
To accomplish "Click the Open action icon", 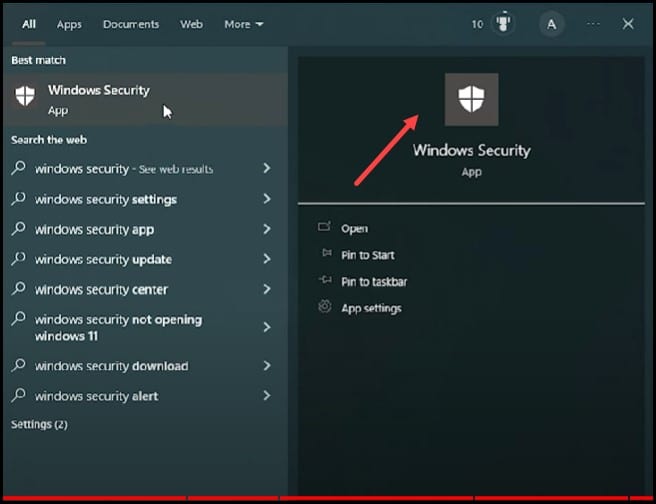I will pos(324,227).
